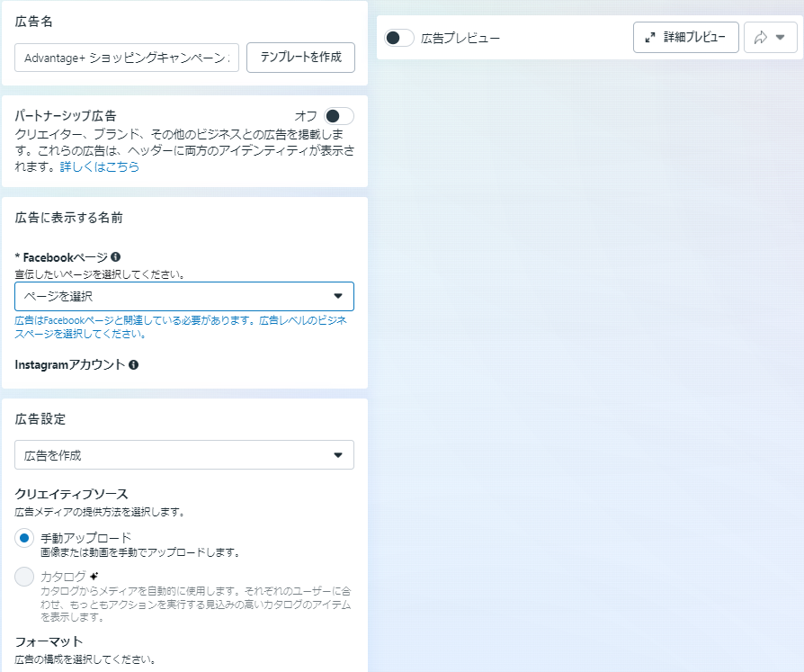Follow the 詳しくはこちら link
This screenshot has width=804, height=672.
(x=99, y=167)
